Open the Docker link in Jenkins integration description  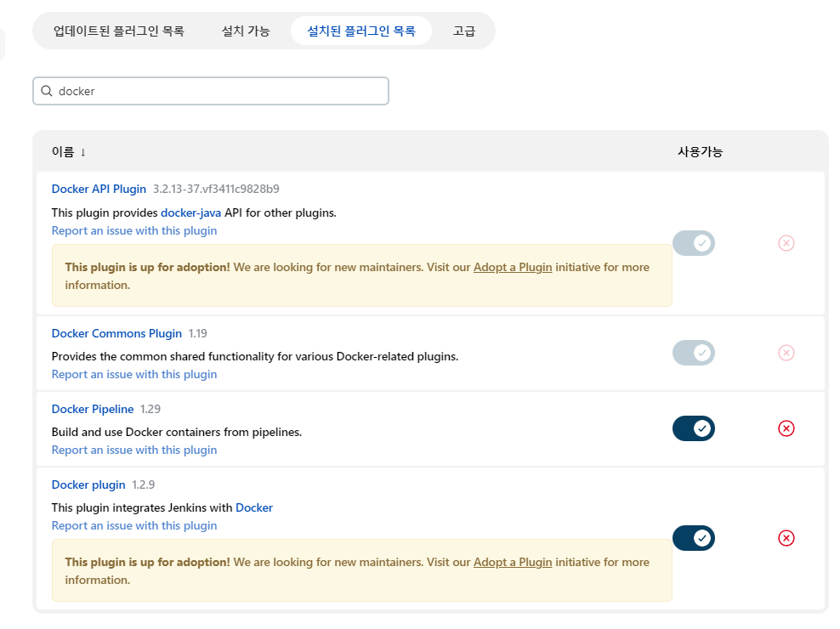[x=254, y=508]
